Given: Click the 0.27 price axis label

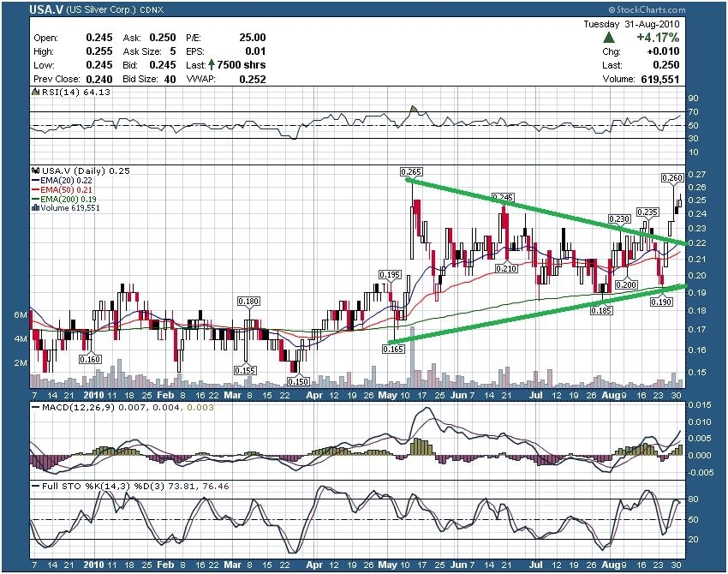Looking at the screenshot, I should click(697, 174).
